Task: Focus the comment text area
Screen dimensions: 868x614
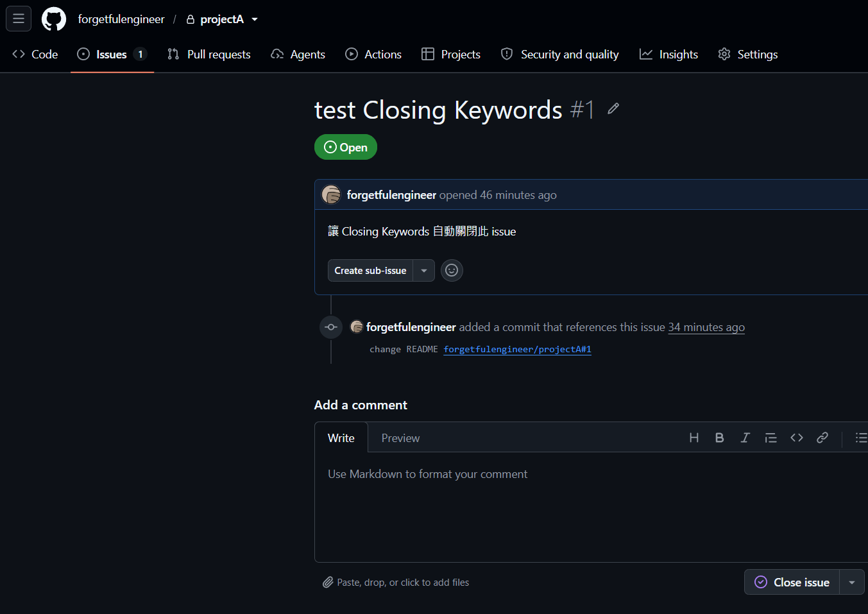Action: pos(591,507)
